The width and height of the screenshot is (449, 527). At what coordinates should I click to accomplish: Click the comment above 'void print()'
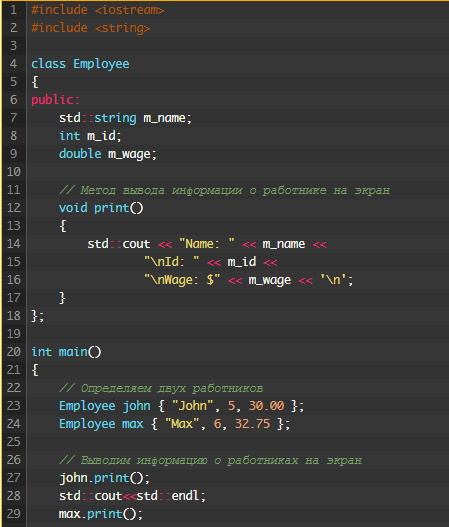click(224, 190)
